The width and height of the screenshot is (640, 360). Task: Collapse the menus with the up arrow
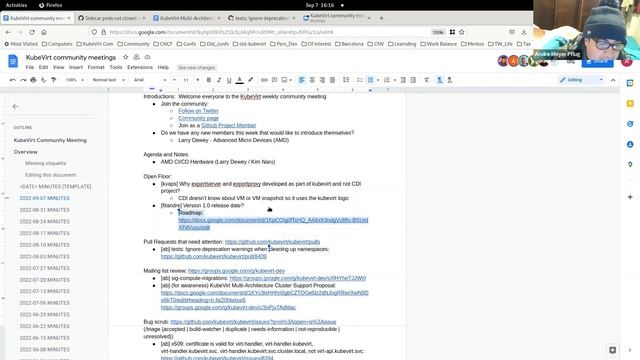coord(613,80)
